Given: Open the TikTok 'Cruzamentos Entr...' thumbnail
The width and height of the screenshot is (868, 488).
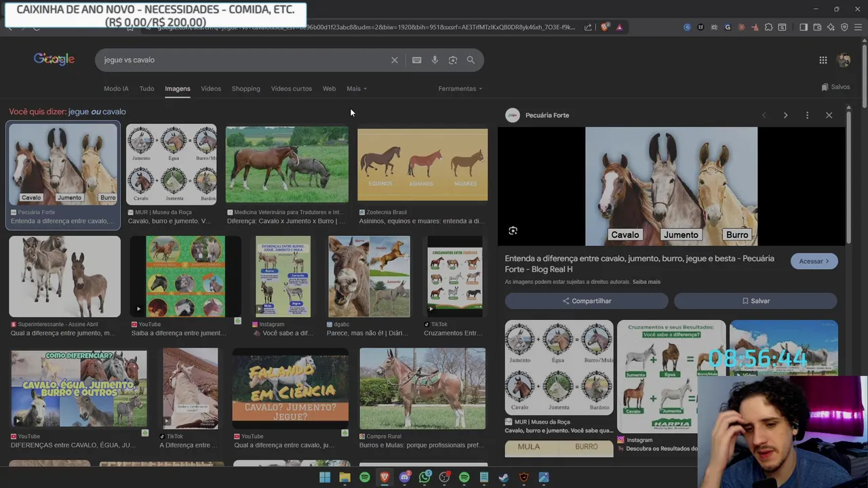Looking at the screenshot, I should tap(455, 277).
